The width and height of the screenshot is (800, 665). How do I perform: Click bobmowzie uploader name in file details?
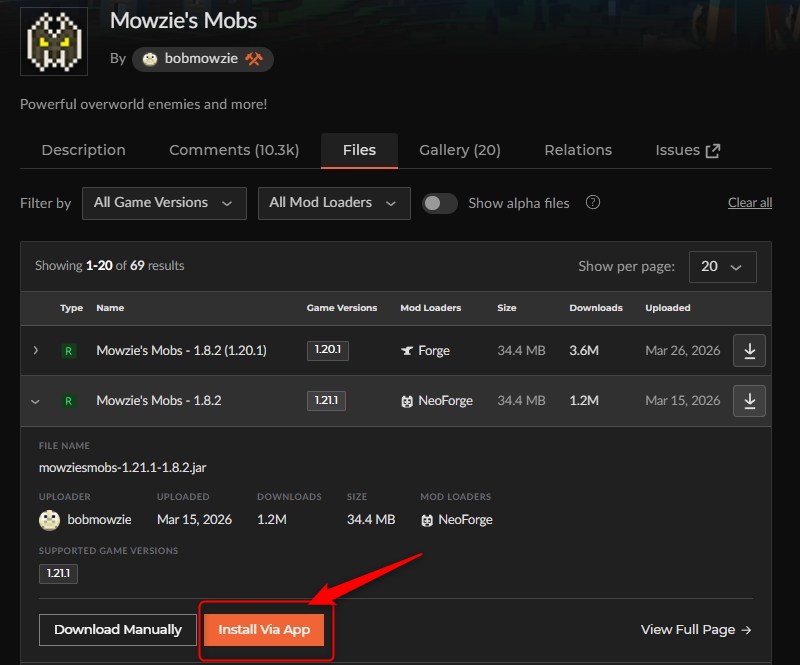[x=99, y=520]
